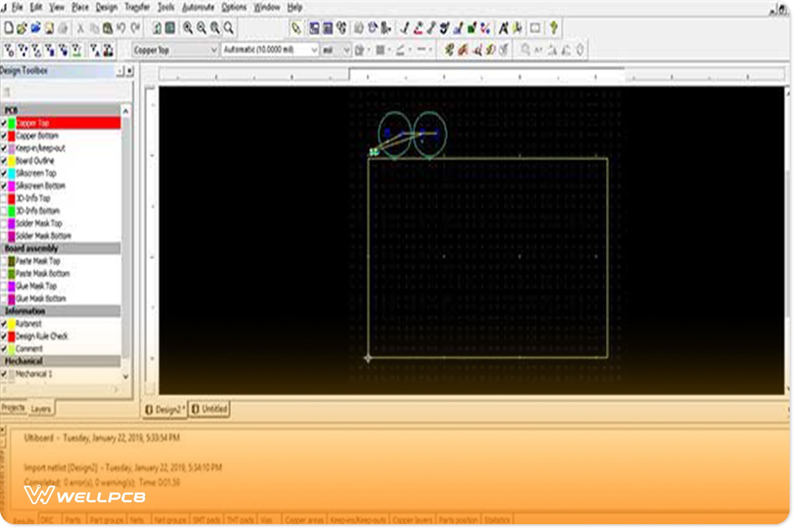Open the Automatic grid spacing dropdown
The height and width of the screenshot is (532, 798).
[314, 49]
